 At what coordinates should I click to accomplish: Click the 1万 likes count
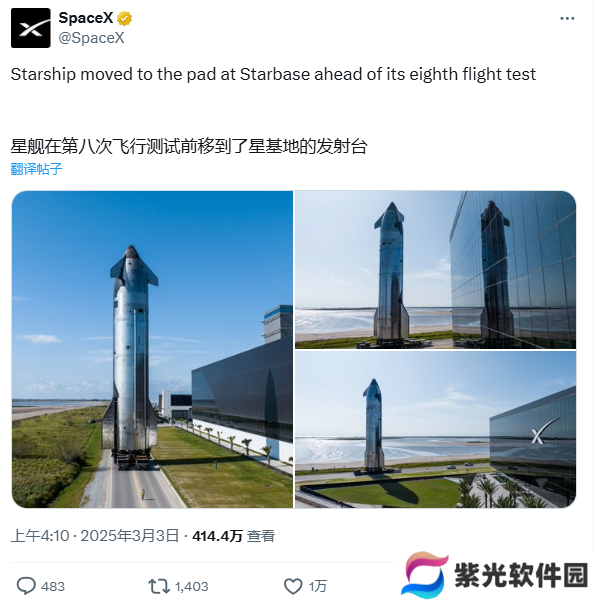318,586
